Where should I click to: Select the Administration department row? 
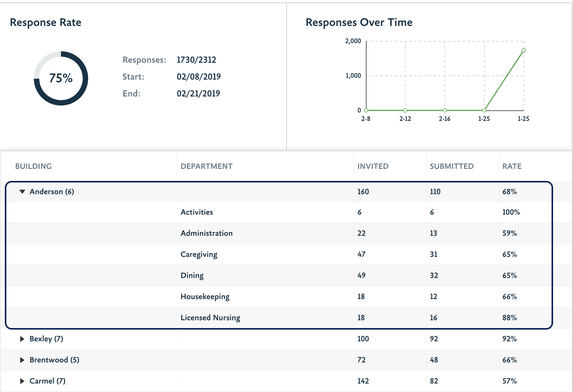206,233
